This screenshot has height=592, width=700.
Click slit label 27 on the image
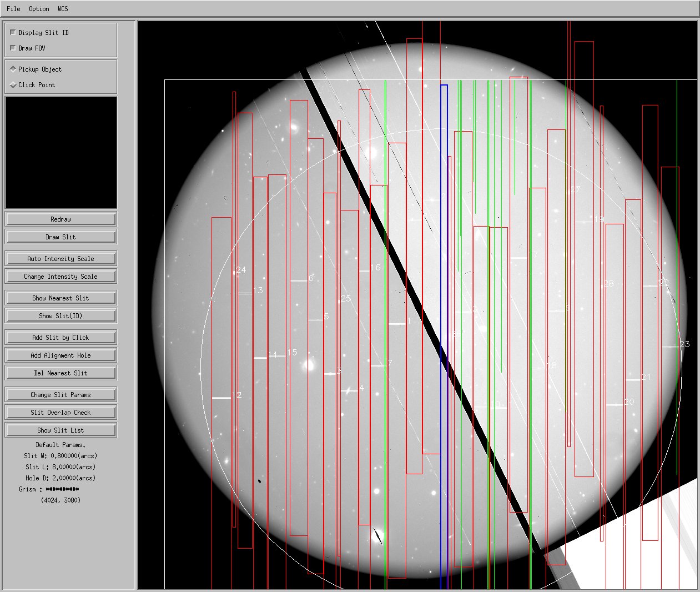[575, 189]
